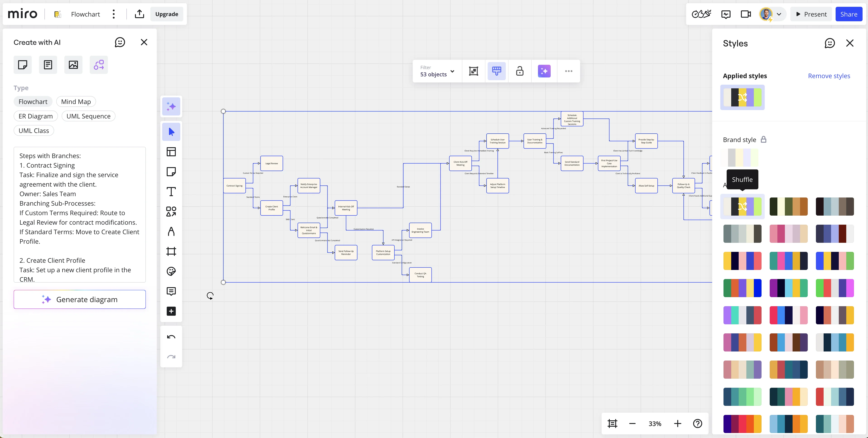Select the Text tool
The image size is (868, 438).
tap(171, 192)
